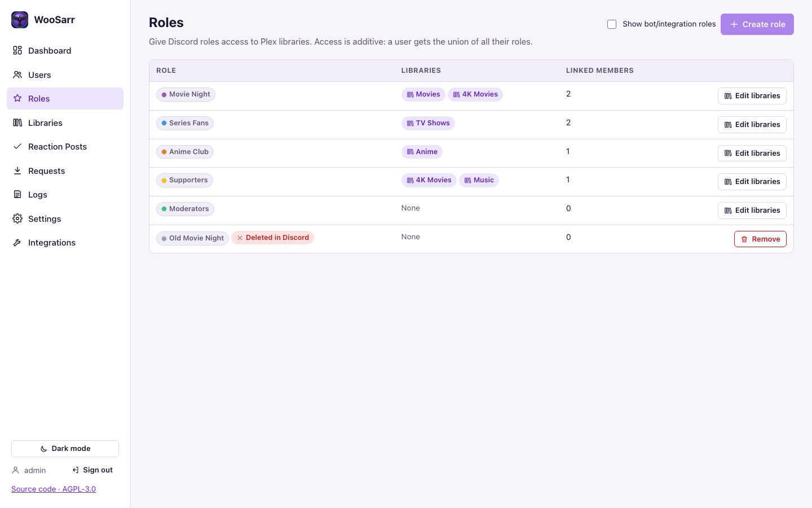
Task: Click the Old Movie Night role badge
Action: point(192,238)
